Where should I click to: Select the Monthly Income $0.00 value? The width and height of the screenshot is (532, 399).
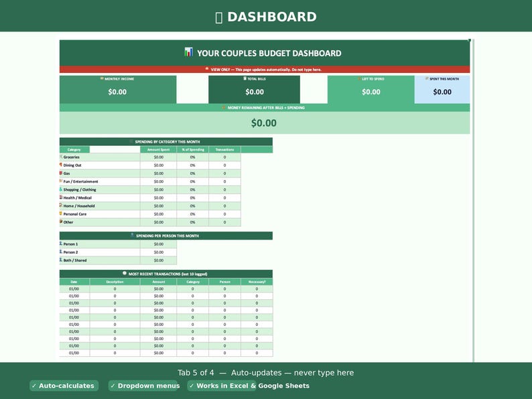pyautogui.click(x=117, y=92)
